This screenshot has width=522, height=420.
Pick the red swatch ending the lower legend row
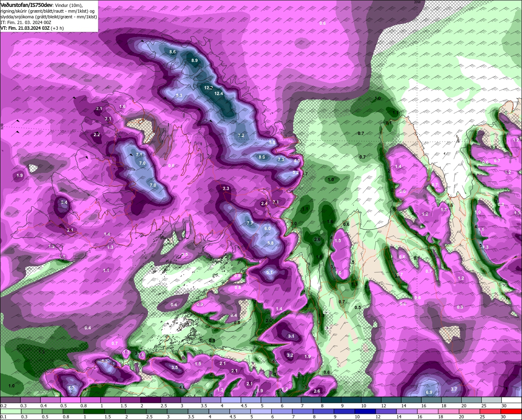[512, 412]
